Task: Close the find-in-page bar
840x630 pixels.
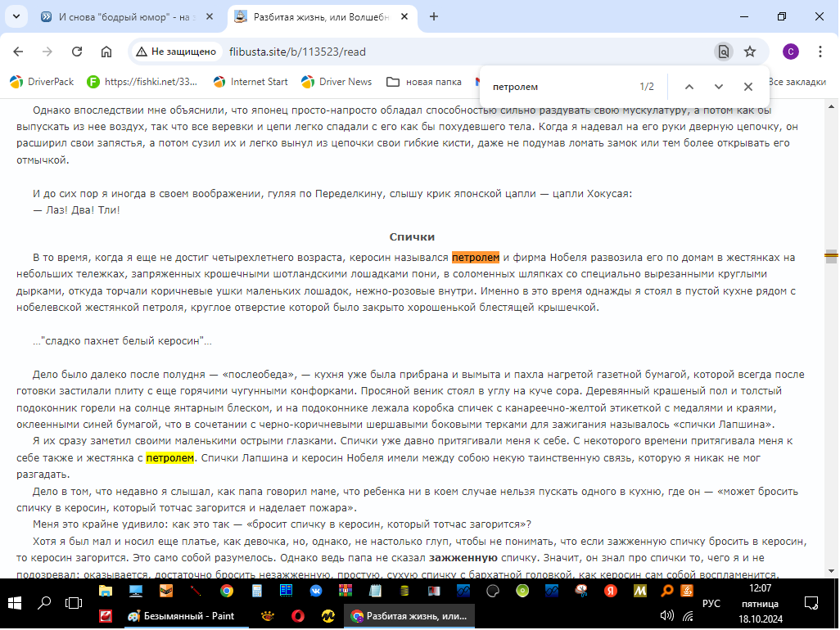Action: (748, 87)
